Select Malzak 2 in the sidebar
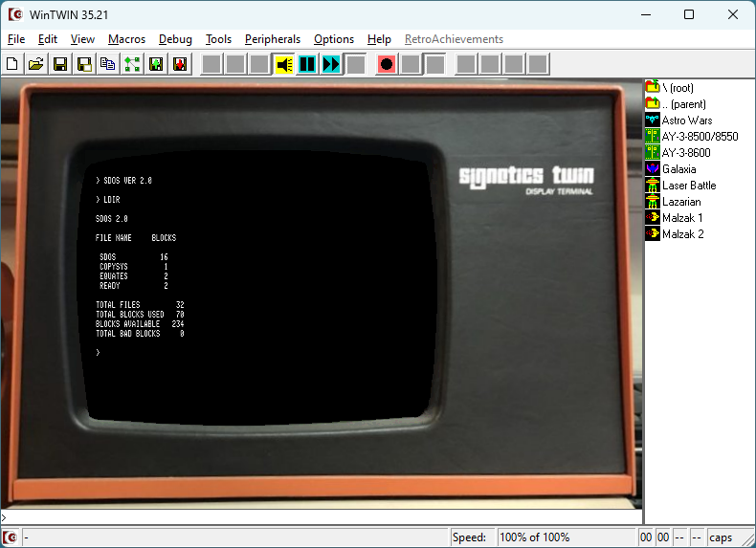This screenshot has height=548, width=756. 675,234
